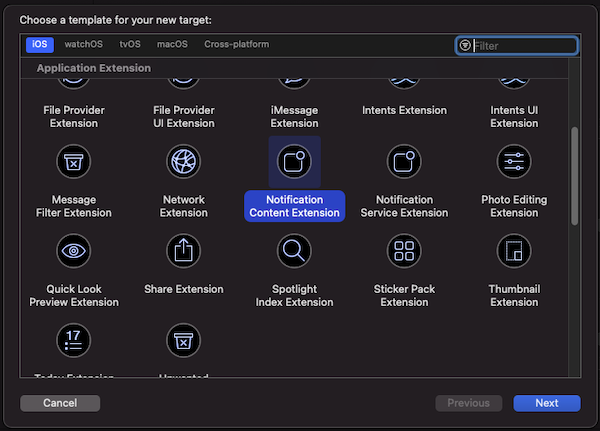Click the Notification Content Extension icon

[x=294, y=162]
